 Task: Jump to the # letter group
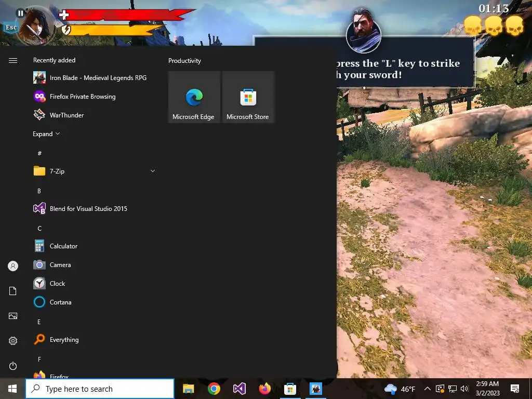tap(39, 153)
